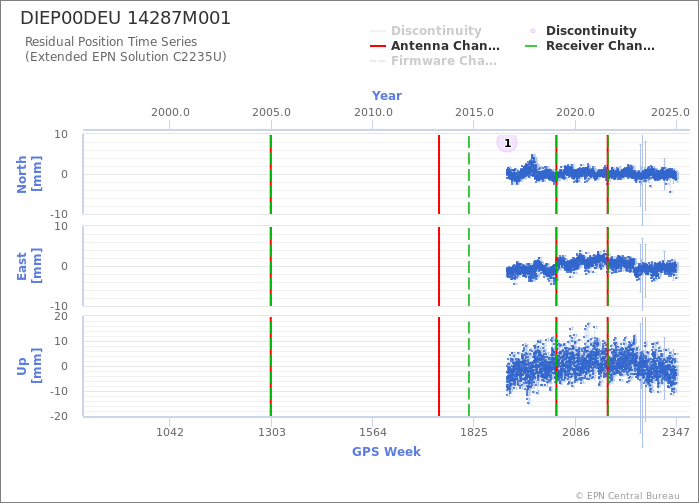This screenshot has width=700, height=504.
Task: Click the Up [mm] axis label
Action: (29, 366)
